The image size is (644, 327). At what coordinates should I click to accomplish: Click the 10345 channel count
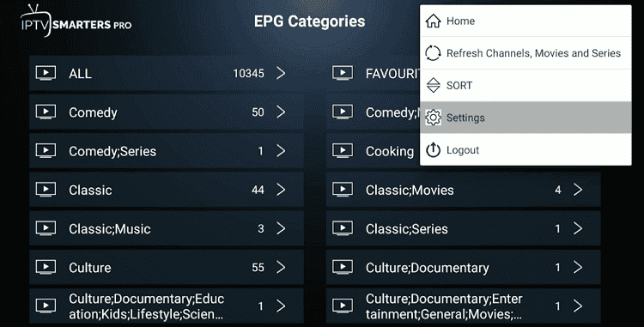248,74
